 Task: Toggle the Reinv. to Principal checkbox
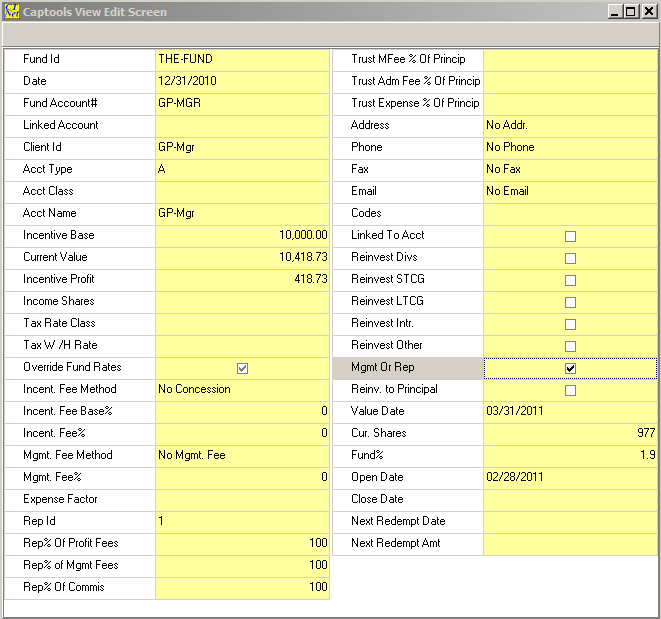(570, 390)
